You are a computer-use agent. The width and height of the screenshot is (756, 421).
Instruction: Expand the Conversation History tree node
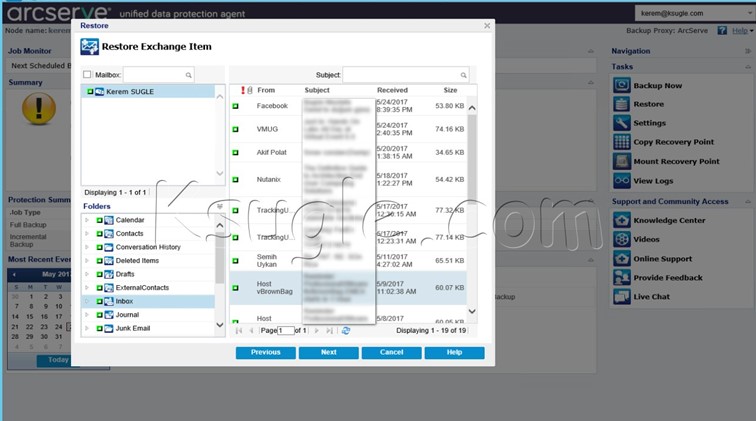tap(87, 247)
